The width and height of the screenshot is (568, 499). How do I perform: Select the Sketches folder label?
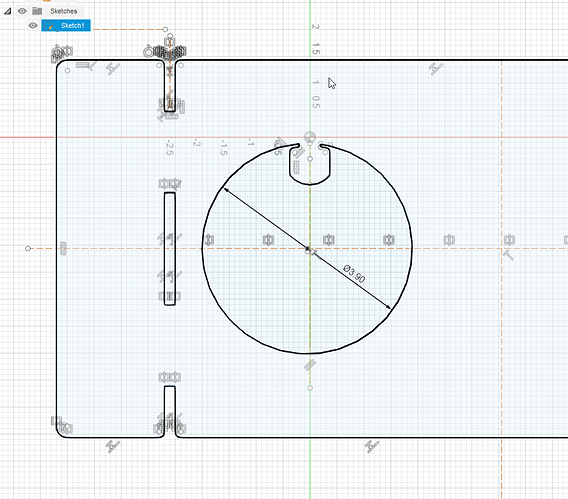(x=64, y=11)
